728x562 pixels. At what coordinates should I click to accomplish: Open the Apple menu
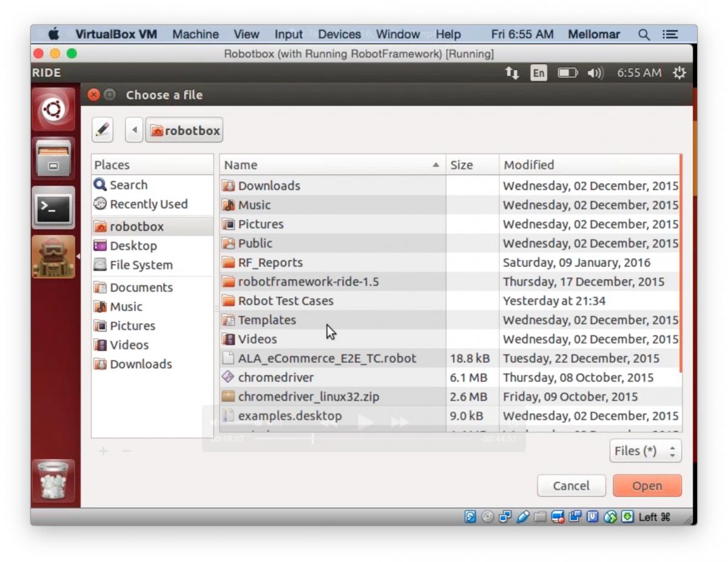click(x=54, y=34)
